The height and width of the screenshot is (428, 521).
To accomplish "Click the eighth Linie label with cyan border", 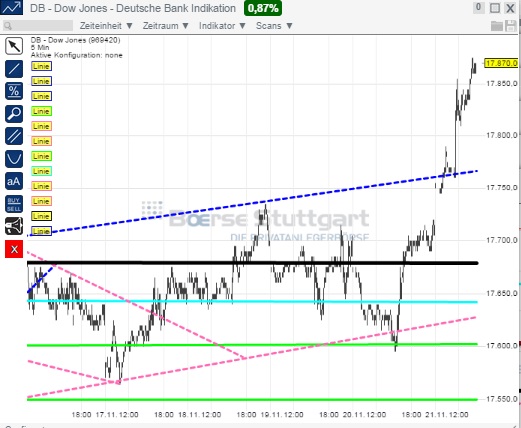I will pos(41,171).
